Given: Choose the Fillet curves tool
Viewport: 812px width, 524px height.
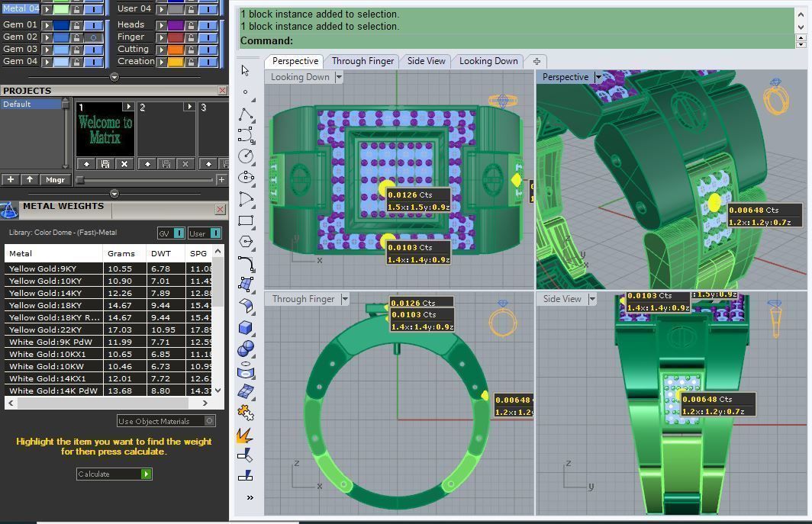Looking at the screenshot, I should 246,264.
